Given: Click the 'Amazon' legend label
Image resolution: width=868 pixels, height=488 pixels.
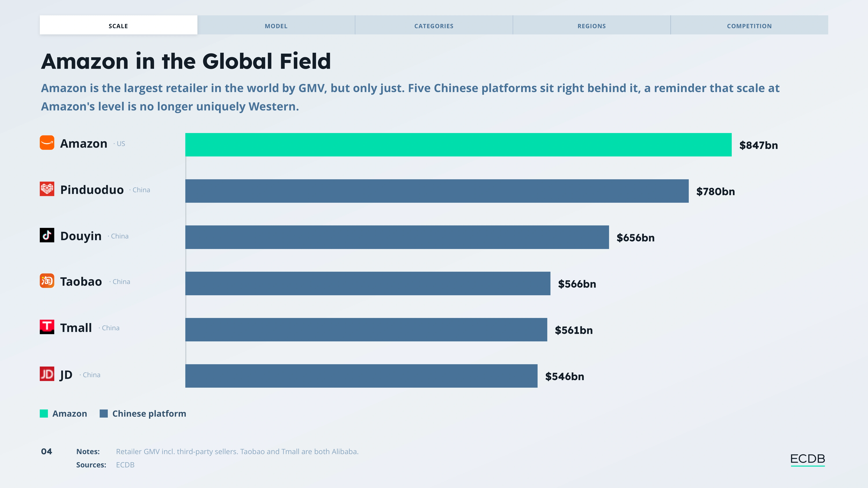Looking at the screenshot, I should tap(70, 414).
